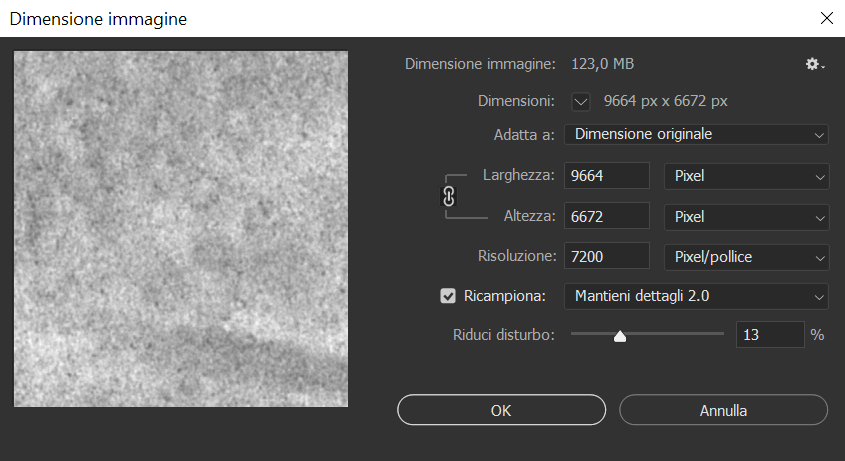The height and width of the screenshot is (461, 845).
Task: Click the Riduci disturbo slider track right end
Action: click(x=720, y=334)
